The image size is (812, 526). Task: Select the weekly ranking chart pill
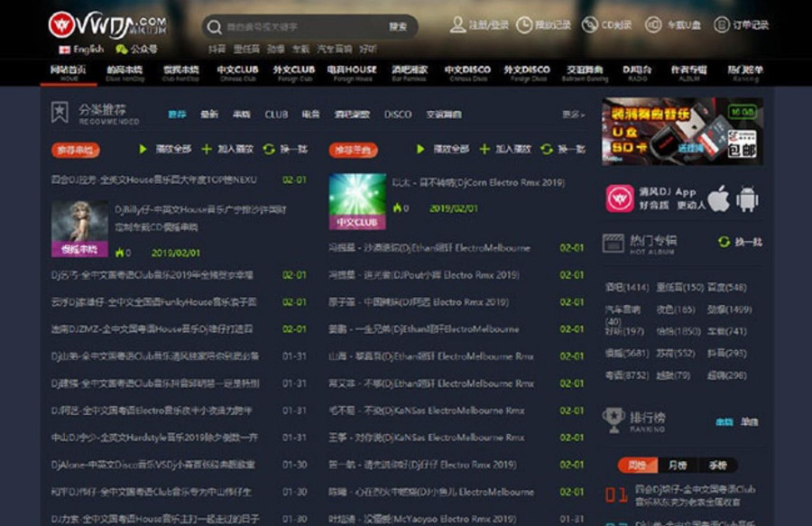(638, 466)
